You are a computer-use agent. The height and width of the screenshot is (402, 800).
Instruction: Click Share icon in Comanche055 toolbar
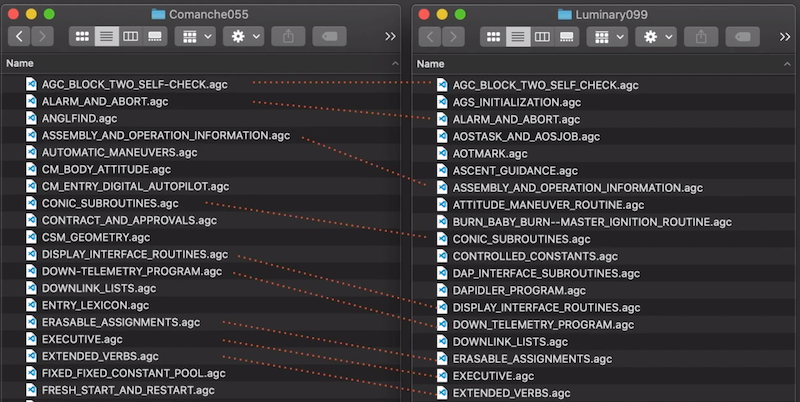point(287,36)
